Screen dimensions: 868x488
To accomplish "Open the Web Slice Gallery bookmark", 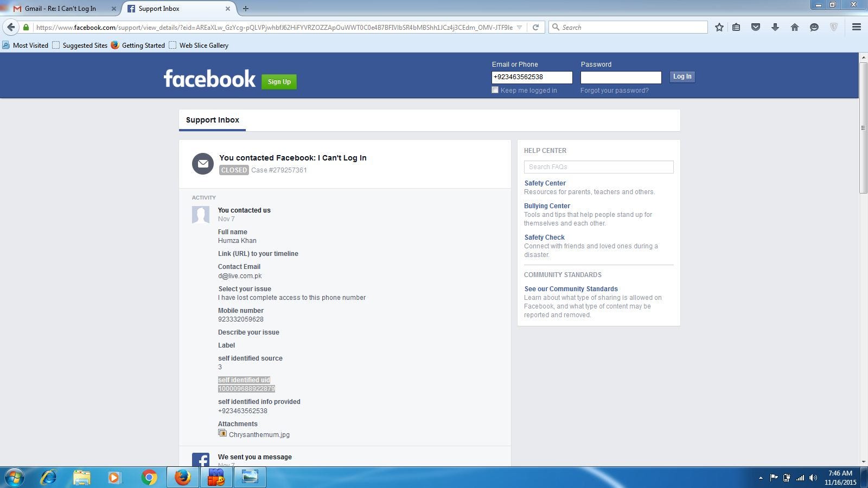I will (x=199, y=46).
